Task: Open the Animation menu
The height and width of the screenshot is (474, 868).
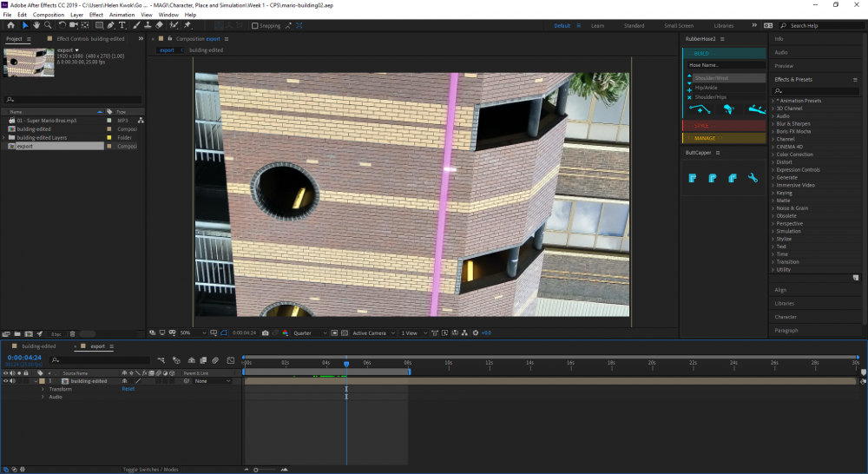Action: (122, 15)
